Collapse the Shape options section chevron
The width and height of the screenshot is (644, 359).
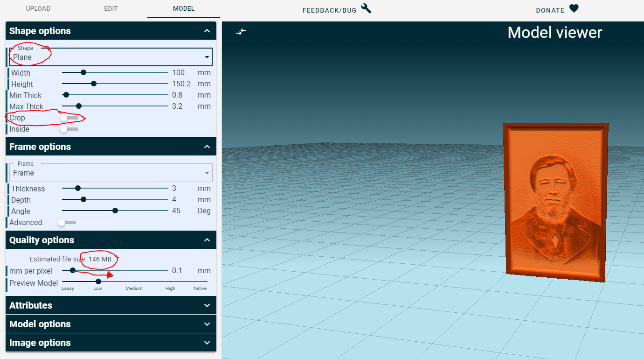point(207,31)
